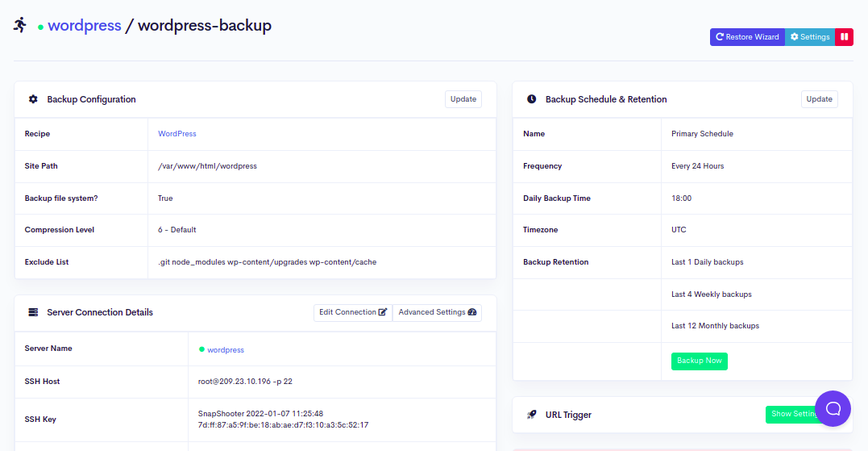Click the Last 1 Daily backups text

708,262
